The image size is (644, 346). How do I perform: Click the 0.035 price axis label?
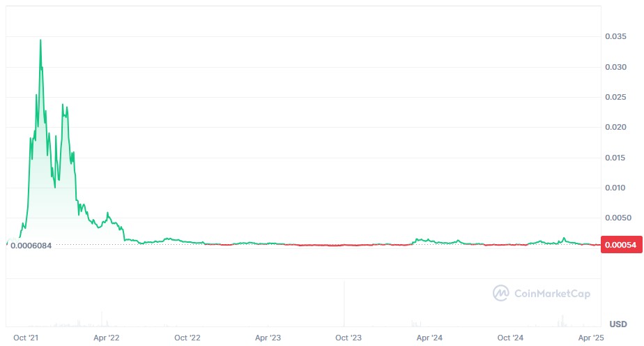tap(615, 36)
